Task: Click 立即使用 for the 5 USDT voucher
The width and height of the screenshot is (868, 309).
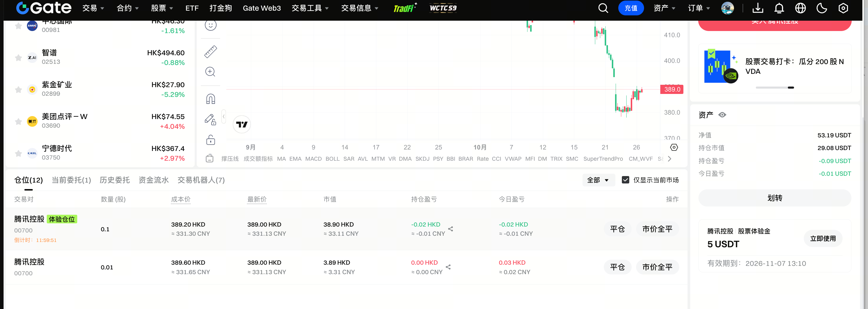Action: tap(823, 239)
